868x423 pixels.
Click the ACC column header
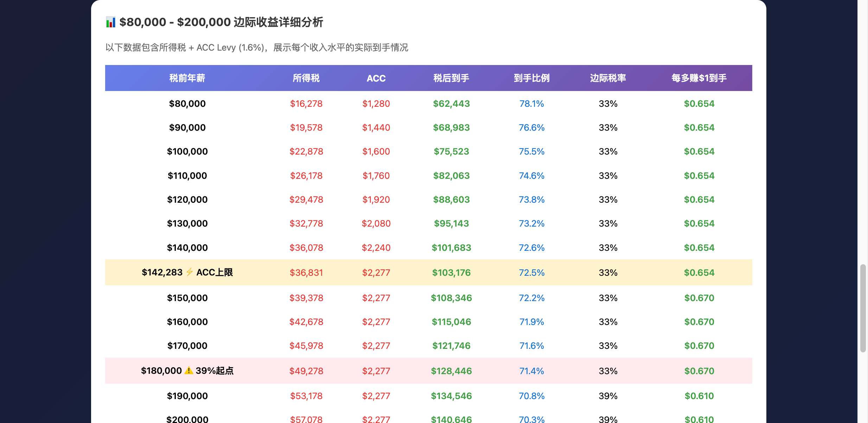pos(376,78)
